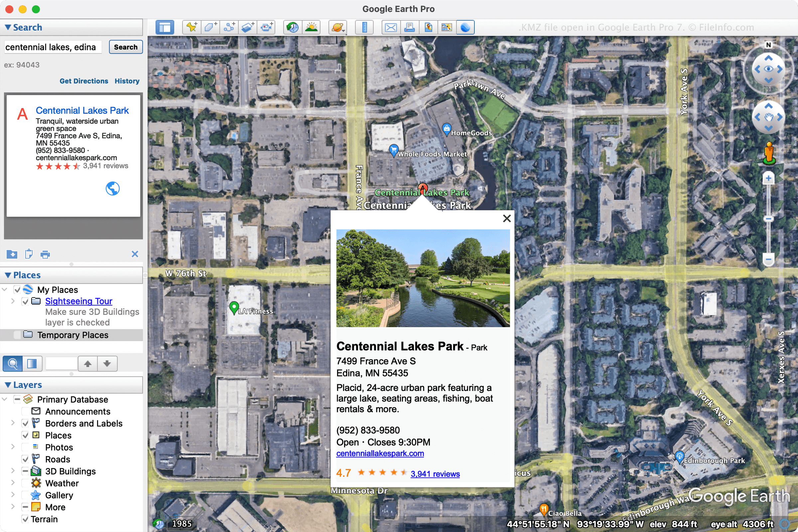Select the Add Image Overlay icon
798x532 pixels.
coord(248,27)
